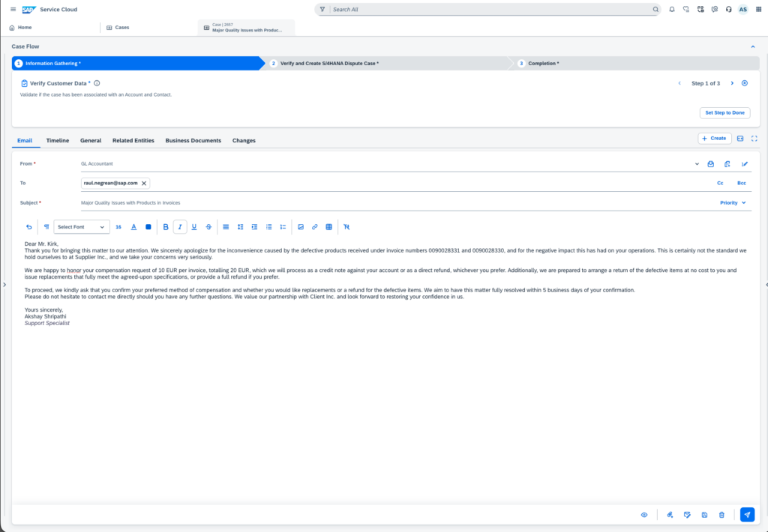Click the line spacing icon

240,226
